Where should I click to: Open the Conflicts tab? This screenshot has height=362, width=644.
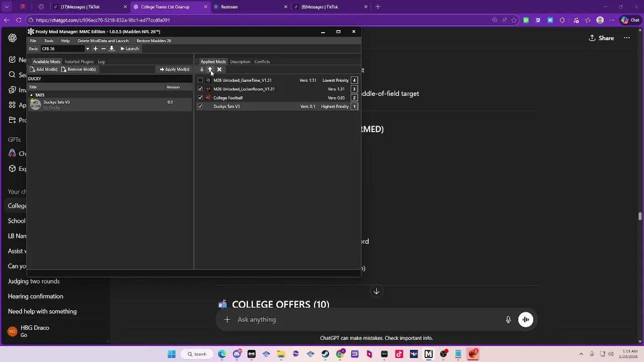(262, 62)
